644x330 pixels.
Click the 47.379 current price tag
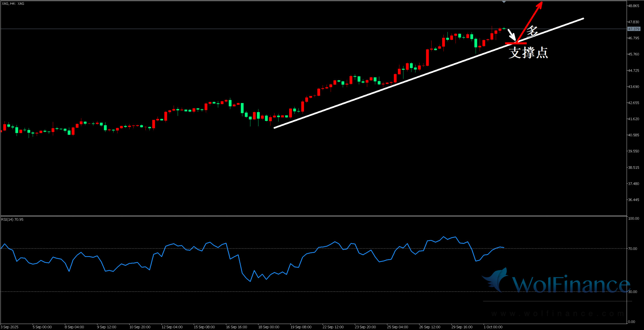pos(633,29)
